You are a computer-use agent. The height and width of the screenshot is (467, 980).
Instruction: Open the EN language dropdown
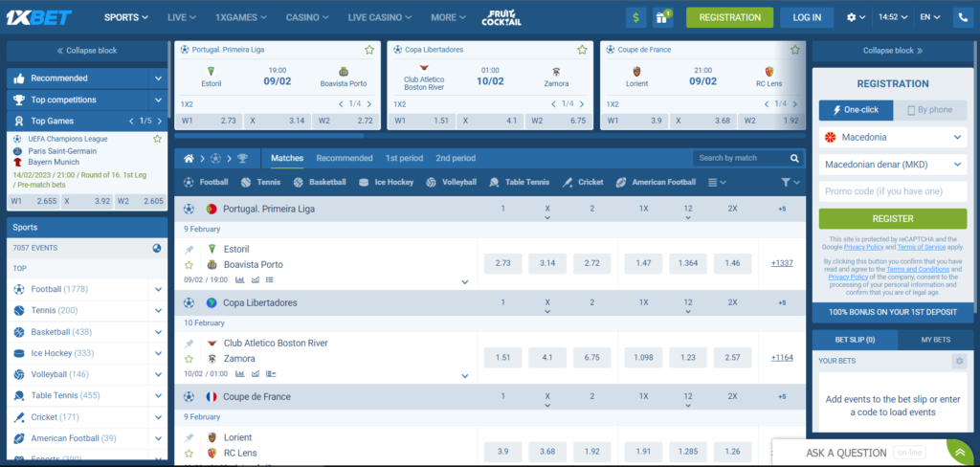pos(930,17)
